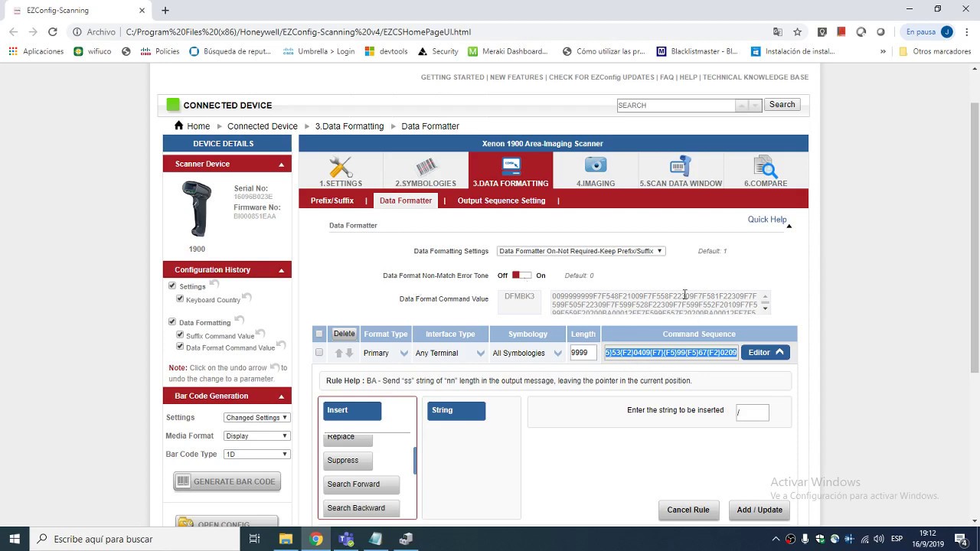Select the Insert command category
The image size is (980, 551).
(352, 410)
